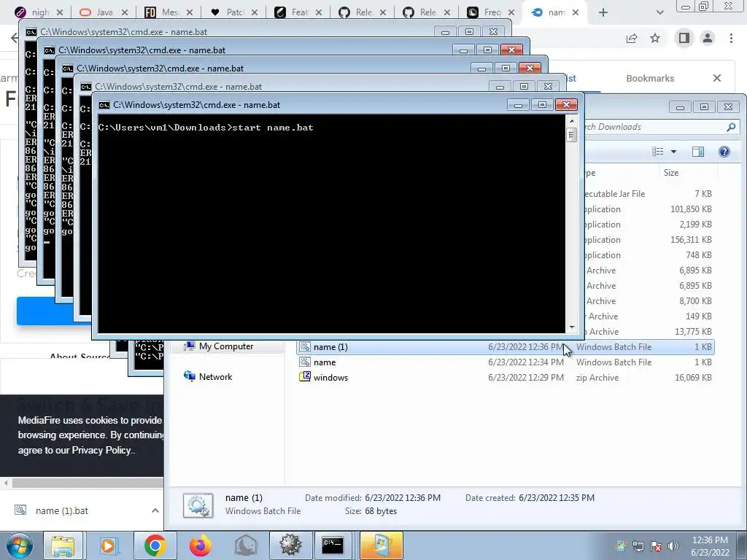Select the name (1) batch file

(x=505, y=346)
